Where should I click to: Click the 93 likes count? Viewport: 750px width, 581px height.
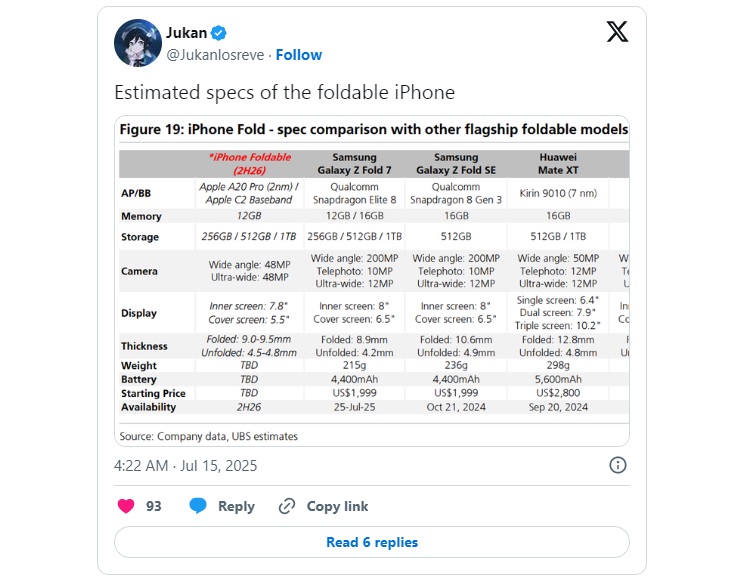153,506
